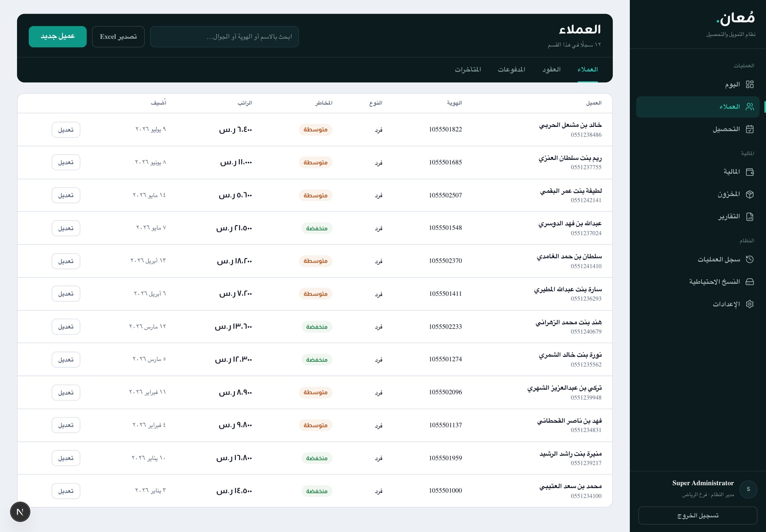This screenshot has width=766, height=532.
Task: Go to اليوم in sidebar menu
Action: pyautogui.click(x=698, y=84)
